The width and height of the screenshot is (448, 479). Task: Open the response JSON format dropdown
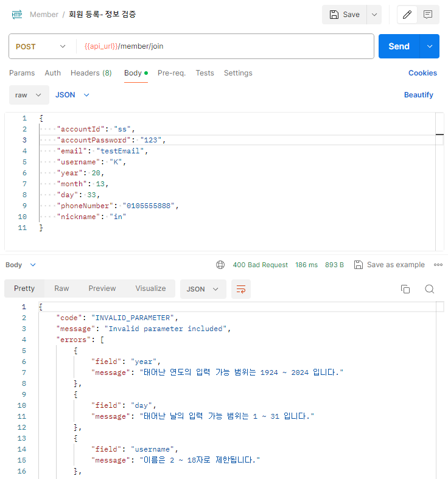(203, 289)
